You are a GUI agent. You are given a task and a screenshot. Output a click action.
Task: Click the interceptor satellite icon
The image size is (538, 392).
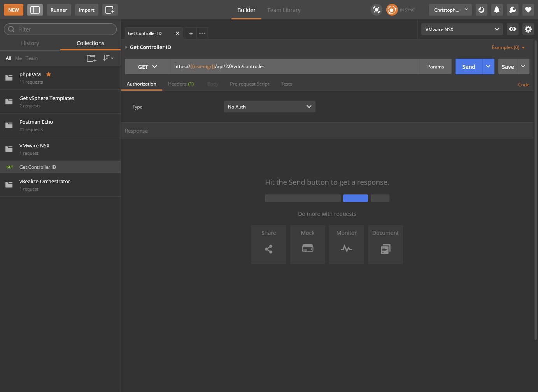[x=376, y=10]
